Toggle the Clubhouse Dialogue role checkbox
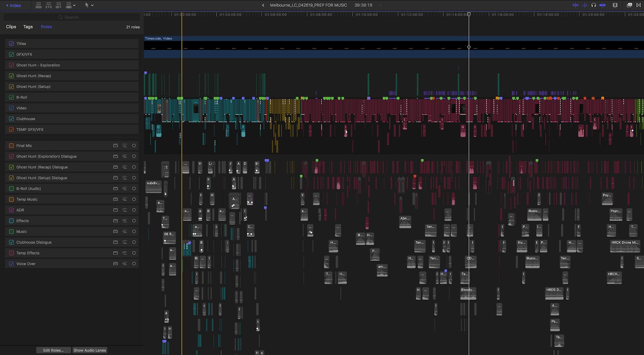644x355 pixels. click(x=11, y=242)
